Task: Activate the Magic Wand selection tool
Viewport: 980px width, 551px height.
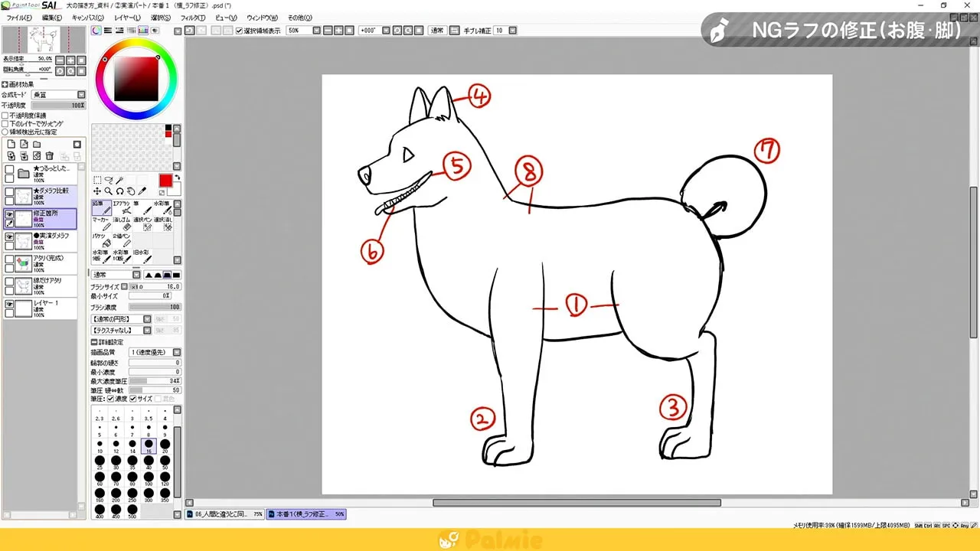Action: [x=121, y=180]
